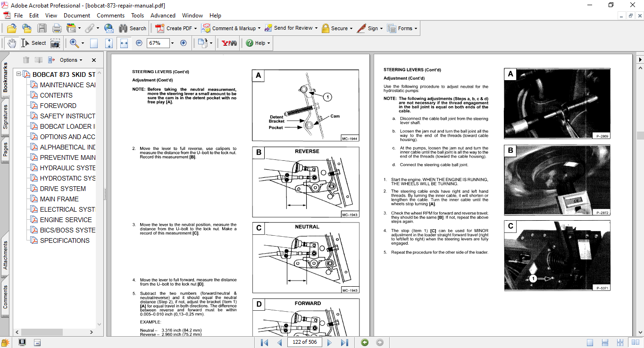Go to the previous page
644x348 pixels.
280,342
